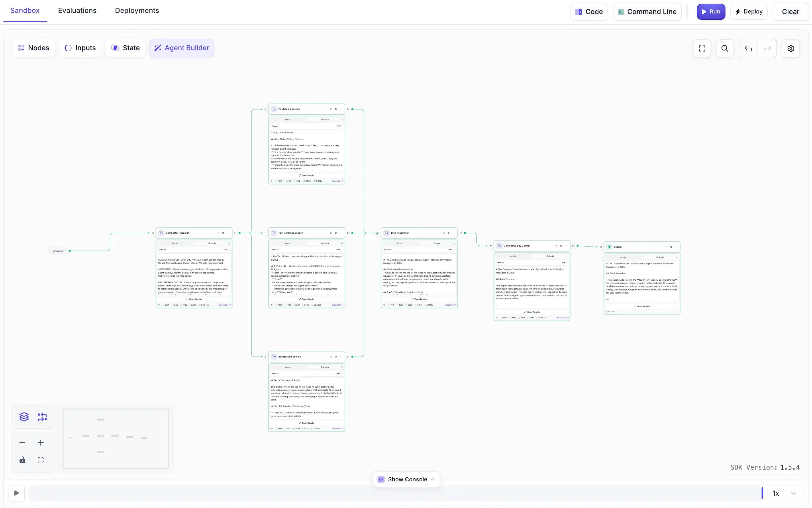Zoom out with the minus icon

tap(22, 442)
